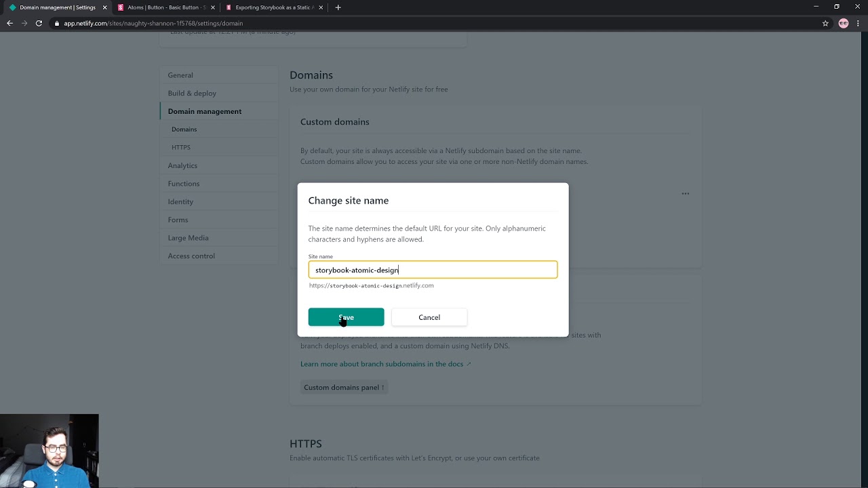
Task: Close the Domain management tab
Action: click(x=104, y=7)
